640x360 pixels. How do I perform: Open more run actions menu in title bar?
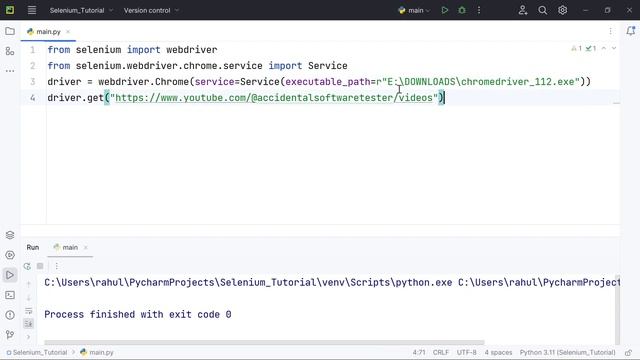(479, 10)
